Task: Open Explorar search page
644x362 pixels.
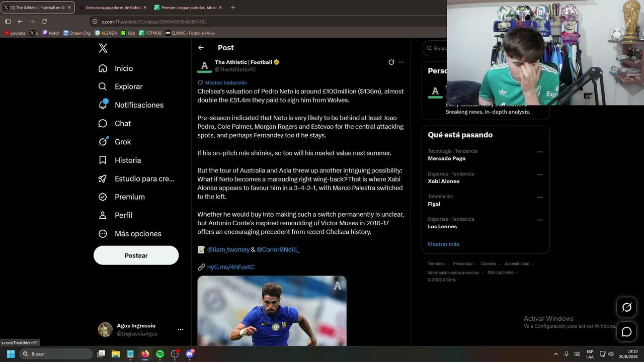Action: pos(120,86)
